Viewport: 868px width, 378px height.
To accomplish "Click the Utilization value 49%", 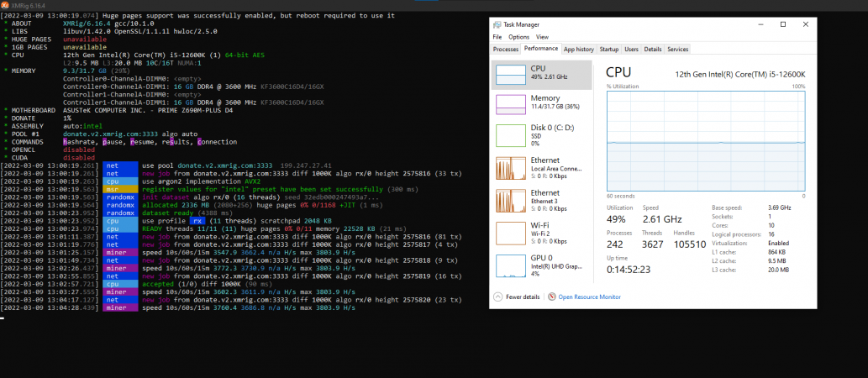I will coord(617,219).
